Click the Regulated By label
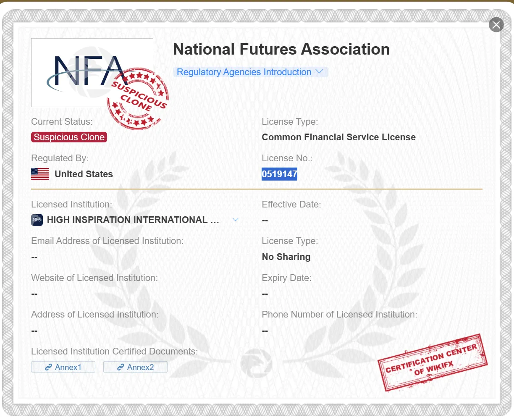The image size is (514, 420). point(60,158)
